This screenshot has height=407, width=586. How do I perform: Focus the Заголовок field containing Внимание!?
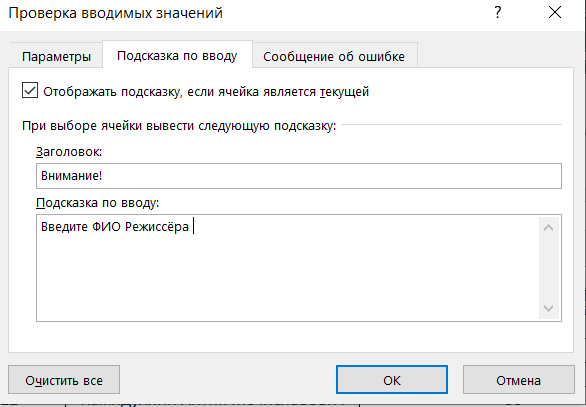299,176
